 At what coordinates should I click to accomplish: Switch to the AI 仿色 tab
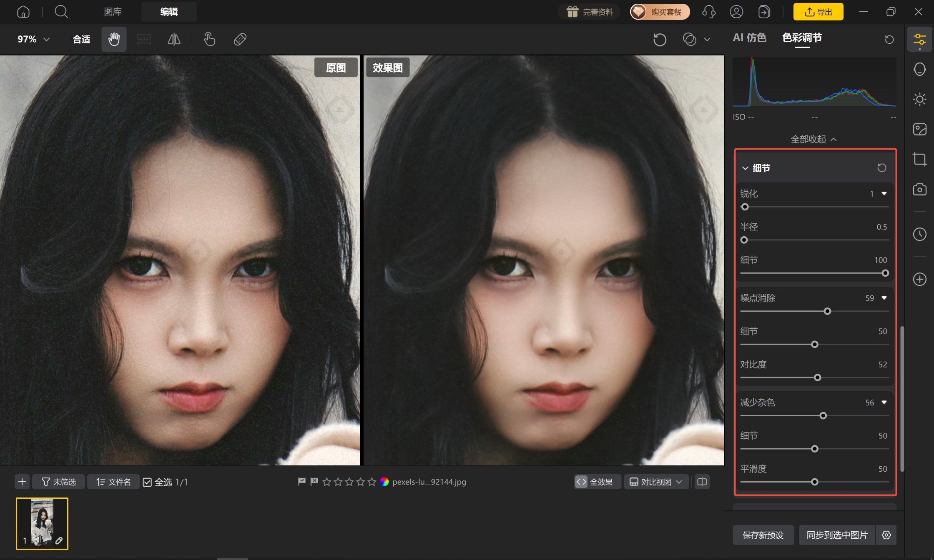click(749, 38)
